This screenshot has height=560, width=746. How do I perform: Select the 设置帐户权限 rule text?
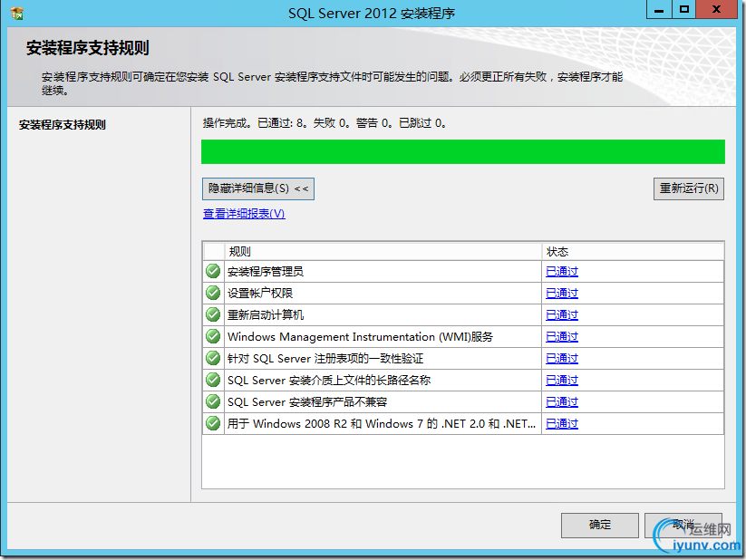point(260,293)
